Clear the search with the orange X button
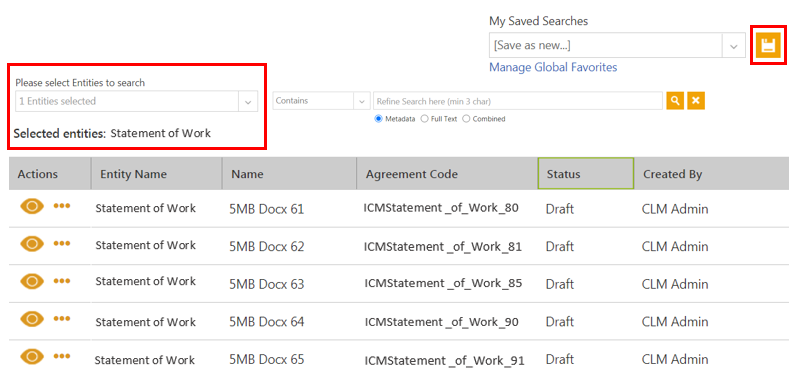This screenshot has height=377, width=791. [696, 101]
